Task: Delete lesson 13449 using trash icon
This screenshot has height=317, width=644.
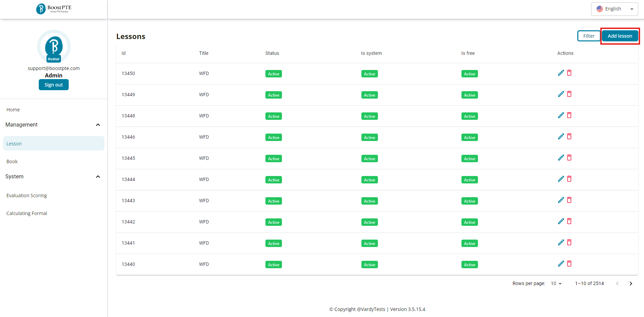Action: (x=569, y=94)
